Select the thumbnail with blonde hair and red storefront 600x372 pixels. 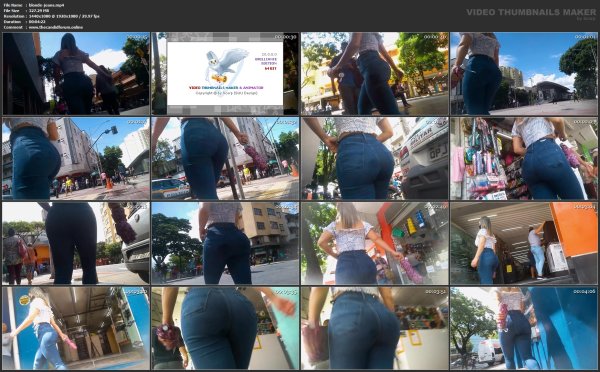pyautogui.click(x=375, y=243)
